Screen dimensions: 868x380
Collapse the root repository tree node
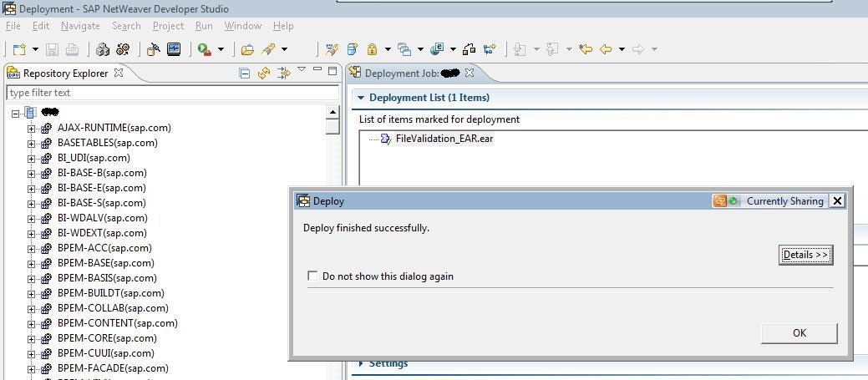point(16,114)
